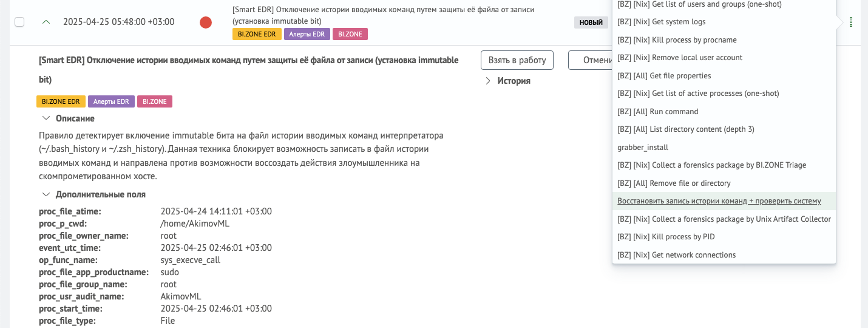Click the purple Алерты EDR tag in details
868x328 pixels.
(x=111, y=101)
